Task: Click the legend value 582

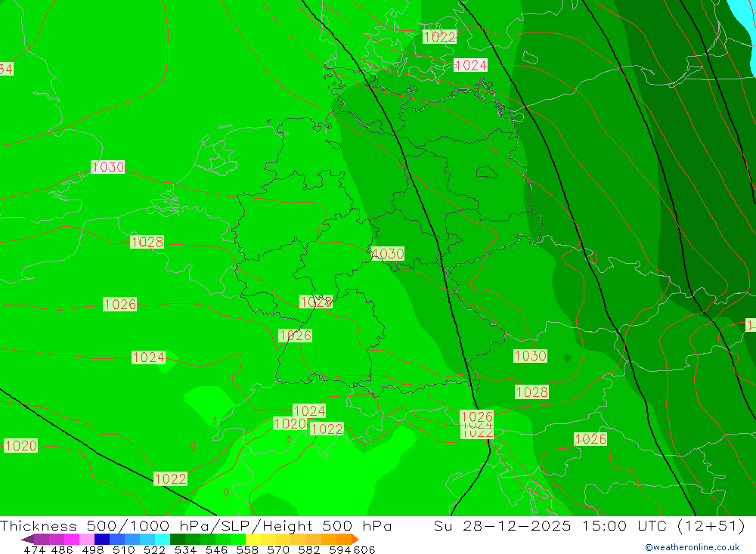Action: 309,550
